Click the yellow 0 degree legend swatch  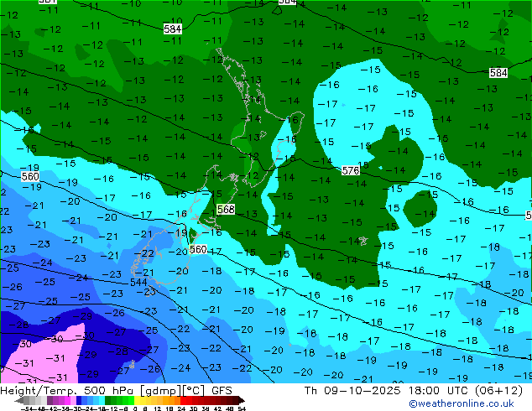click(137, 400)
